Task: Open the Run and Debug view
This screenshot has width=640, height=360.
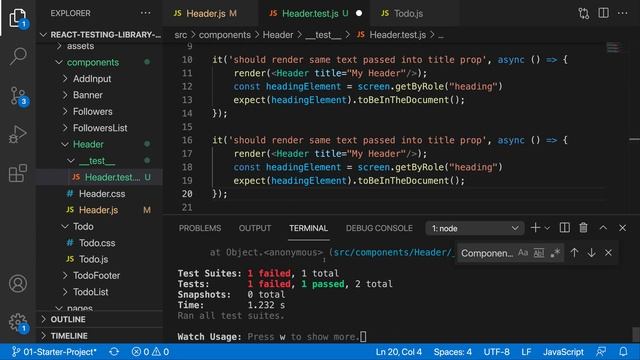Action: point(18,134)
